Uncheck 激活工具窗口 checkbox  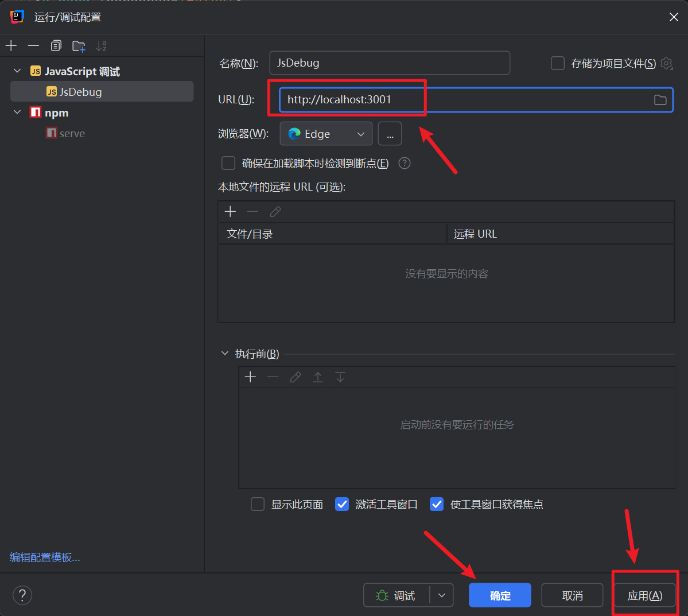click(342, 504)
